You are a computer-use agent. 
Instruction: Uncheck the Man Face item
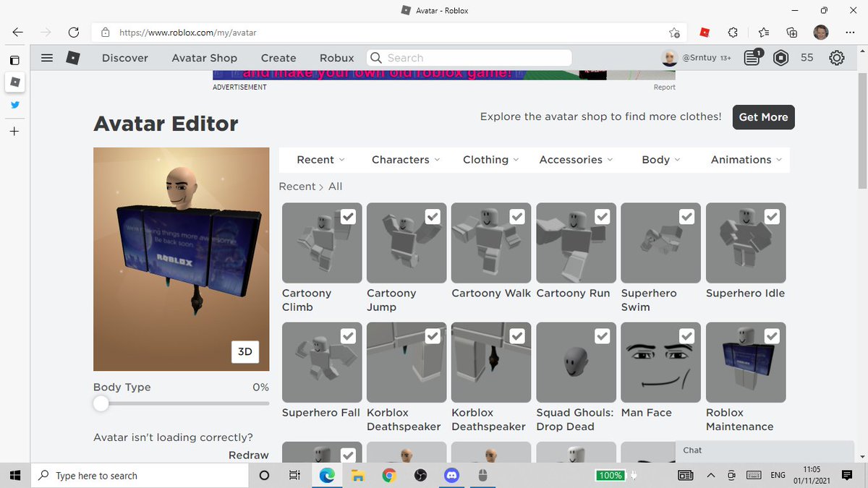coord(686,335)
